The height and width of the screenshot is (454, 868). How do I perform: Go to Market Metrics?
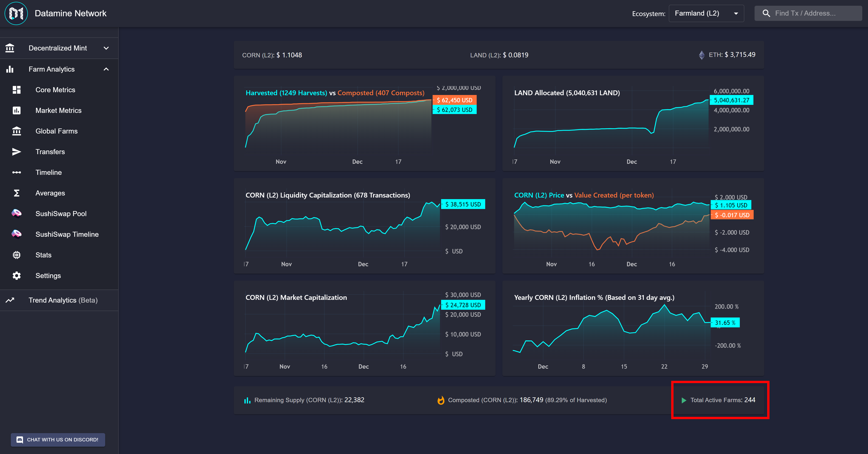pos(59,110)
